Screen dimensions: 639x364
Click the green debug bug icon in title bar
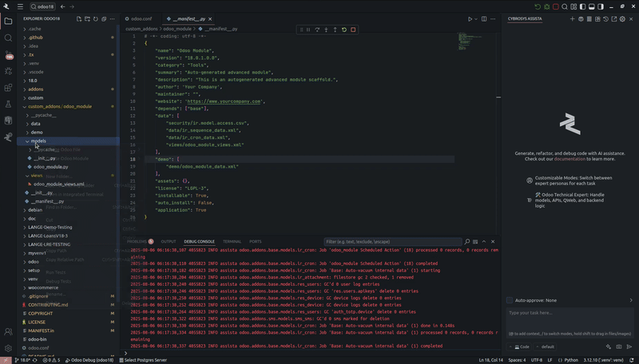[x=547, y=6]
